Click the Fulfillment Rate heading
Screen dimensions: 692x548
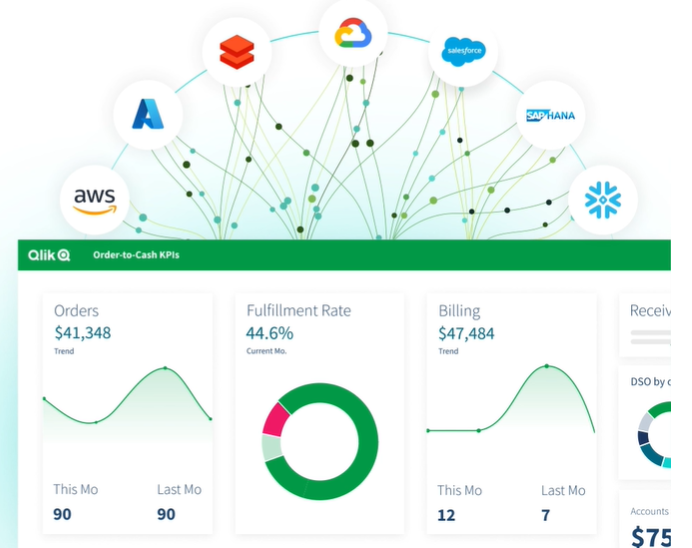pos(299,311)
